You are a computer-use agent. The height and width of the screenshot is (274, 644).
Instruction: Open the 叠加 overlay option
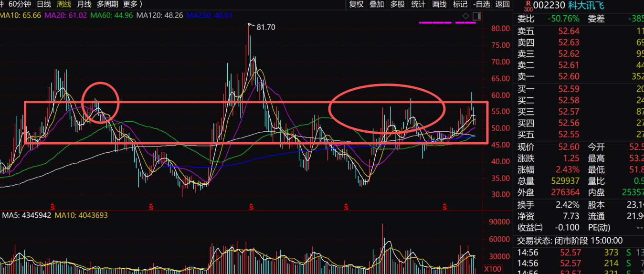377,4
